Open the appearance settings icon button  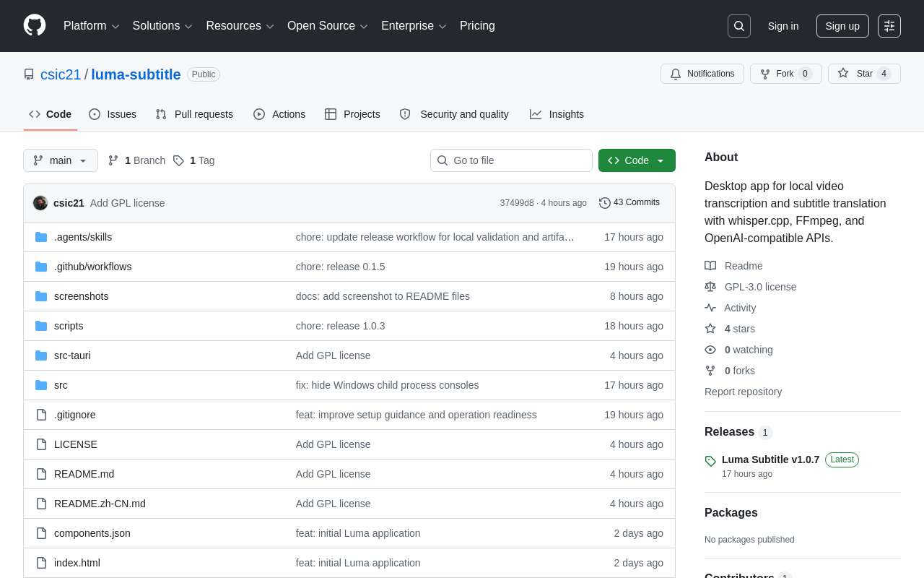tap(889, 26)
